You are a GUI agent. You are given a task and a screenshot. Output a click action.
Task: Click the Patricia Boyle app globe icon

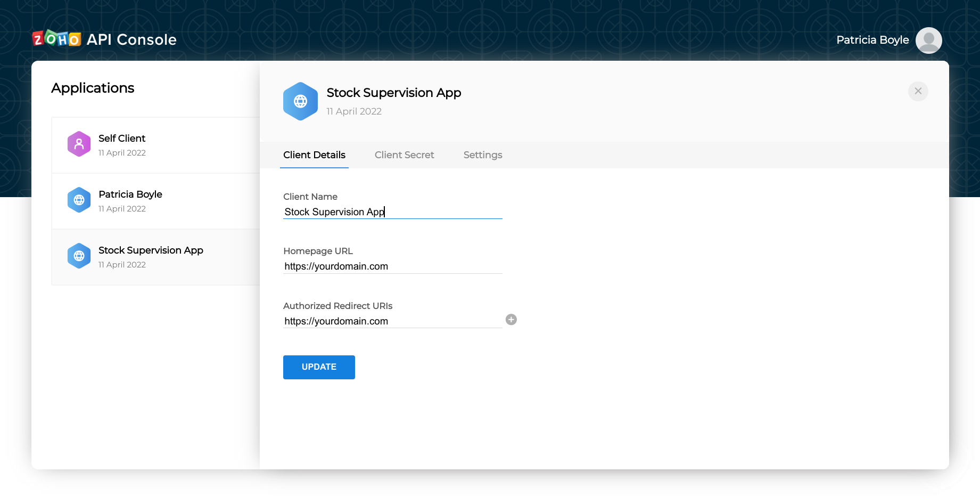point(79,200)
